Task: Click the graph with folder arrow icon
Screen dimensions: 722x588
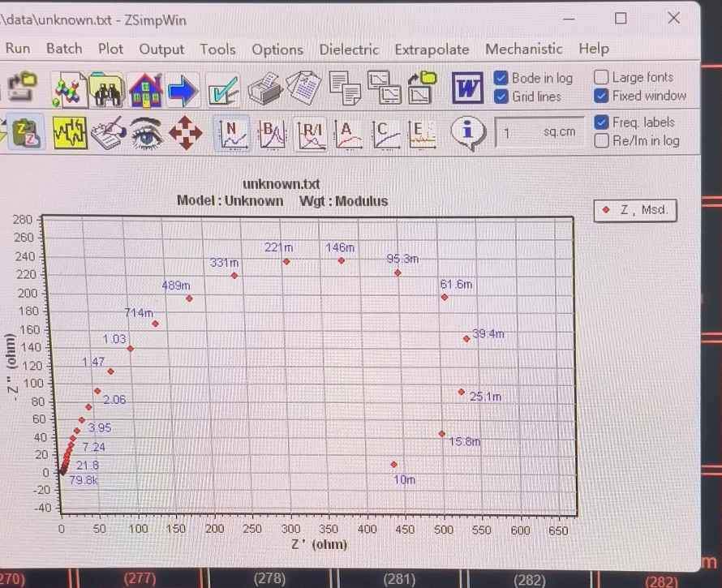Action: (421, 87)
